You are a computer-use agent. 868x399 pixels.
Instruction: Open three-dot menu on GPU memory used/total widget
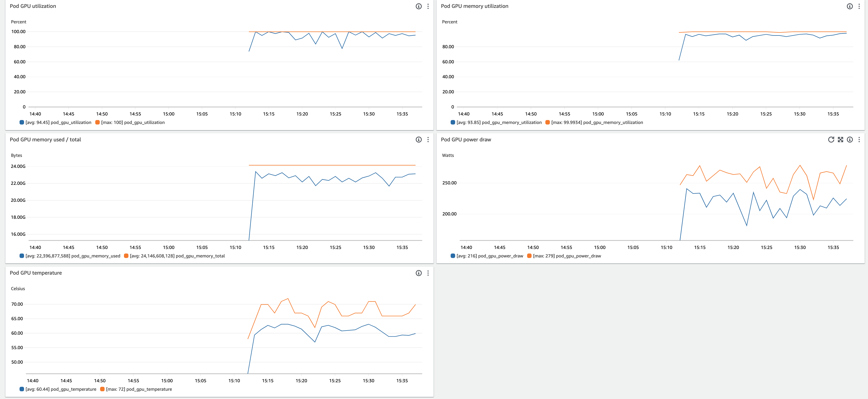click(x=428, y=140)
